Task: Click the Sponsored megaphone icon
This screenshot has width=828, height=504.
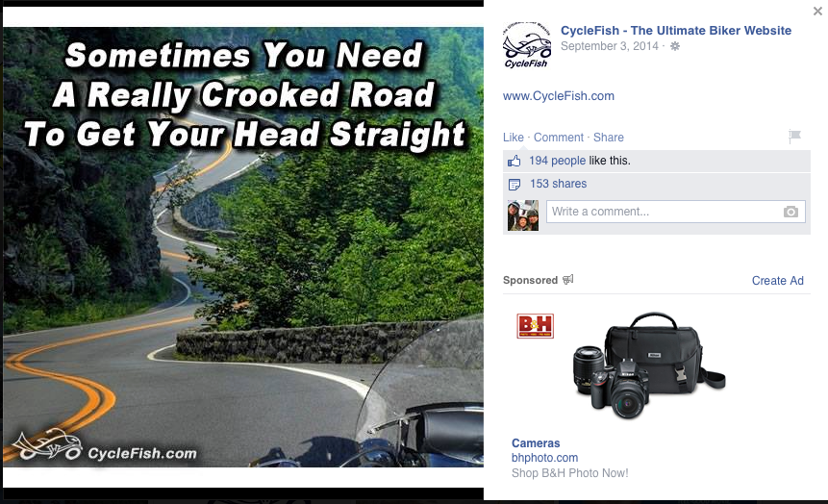Action: [x=567, y=280]
